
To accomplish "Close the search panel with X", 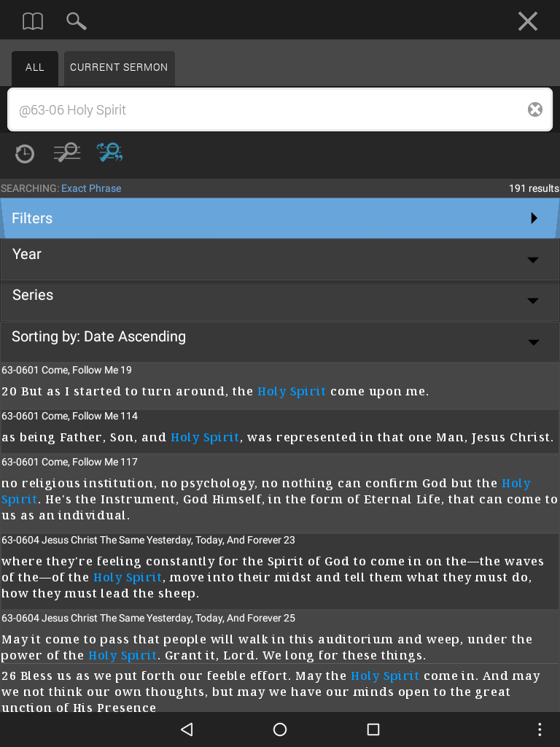I will 528,21.
